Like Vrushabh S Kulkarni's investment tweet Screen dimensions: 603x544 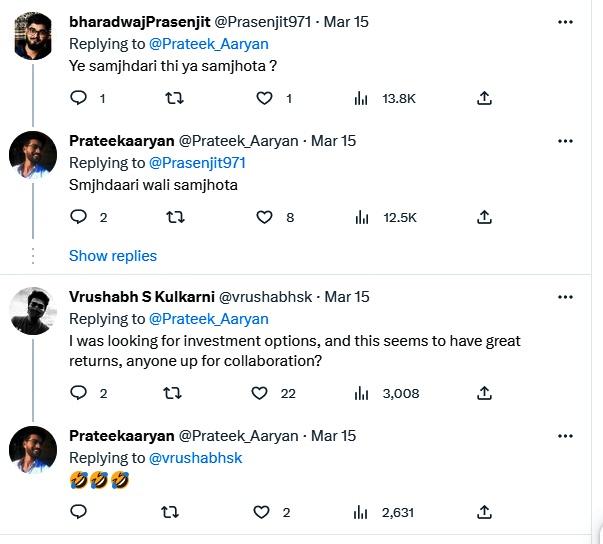[x=261, y=393]
